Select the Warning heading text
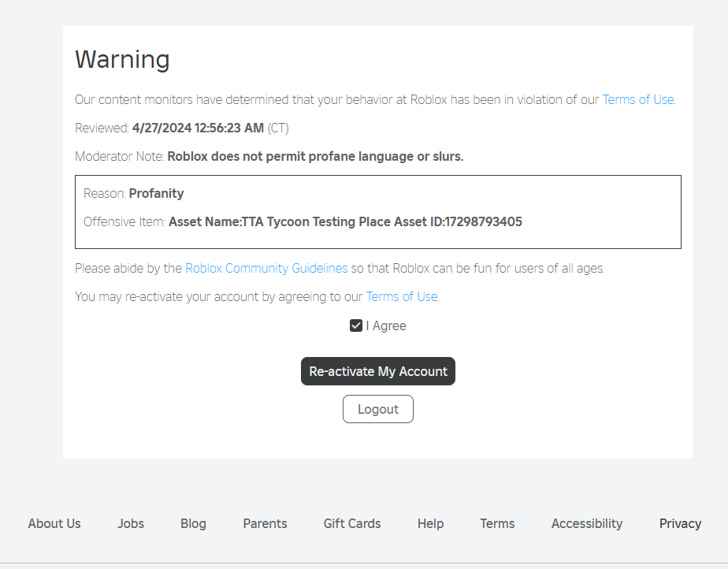Image resolution: width=728 pixels, height=569 pixels. tap(122, 59)
